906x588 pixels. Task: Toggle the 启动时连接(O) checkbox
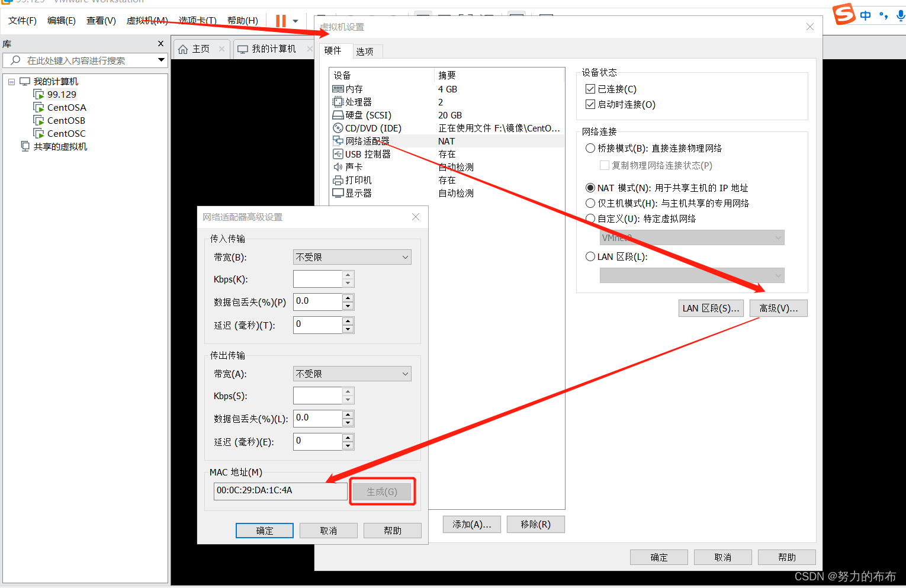point(590,104)
